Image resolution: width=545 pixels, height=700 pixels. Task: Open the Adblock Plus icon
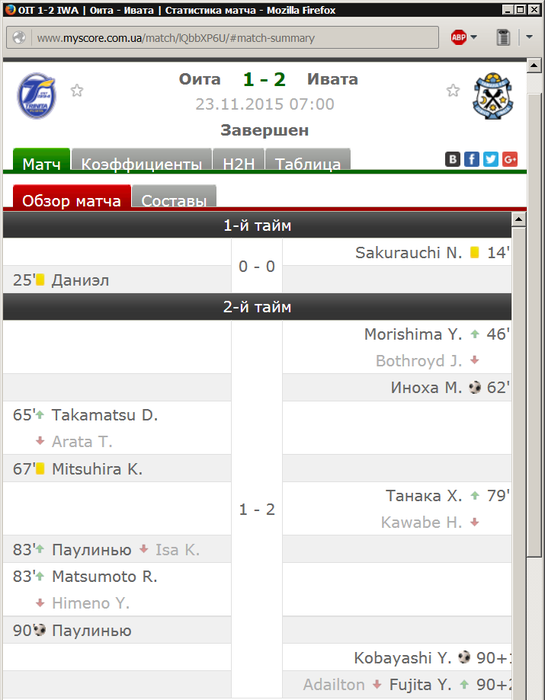(458, 38)
